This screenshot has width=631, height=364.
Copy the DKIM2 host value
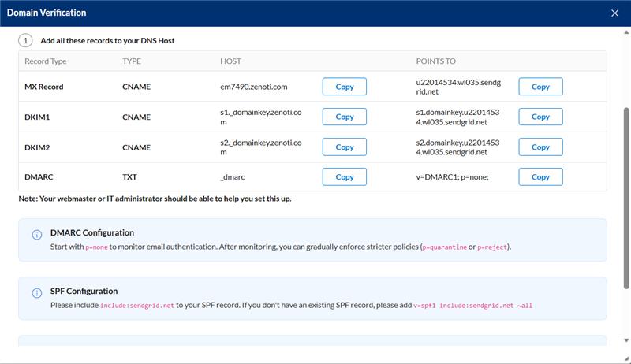(345, 147)
